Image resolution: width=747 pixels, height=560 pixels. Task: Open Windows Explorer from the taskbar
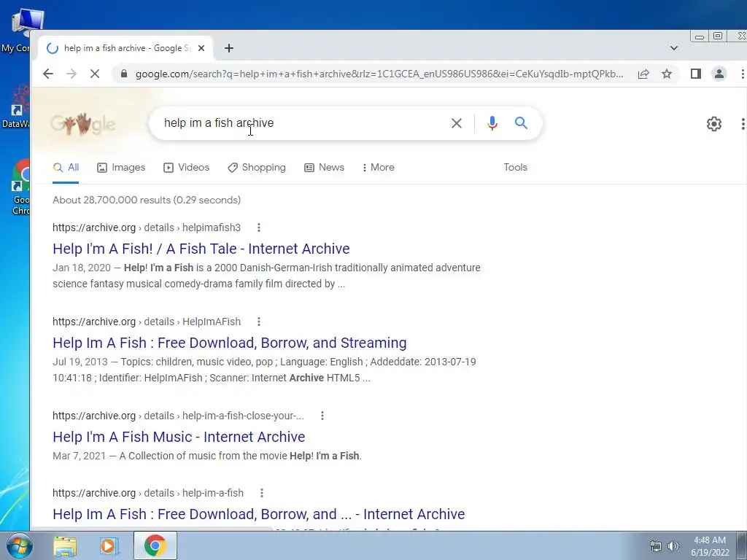(x=65, y=545)
